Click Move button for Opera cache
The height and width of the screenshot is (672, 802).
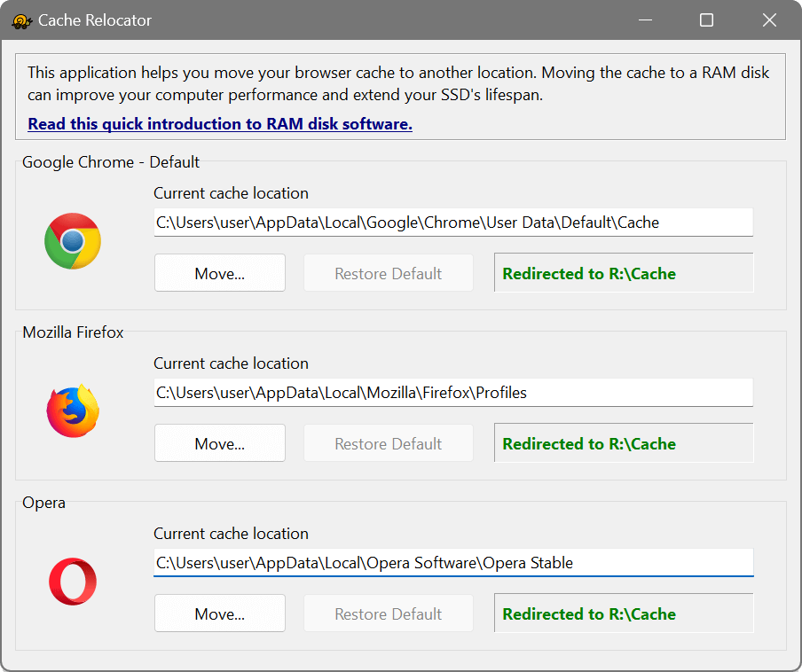(220, 613)
